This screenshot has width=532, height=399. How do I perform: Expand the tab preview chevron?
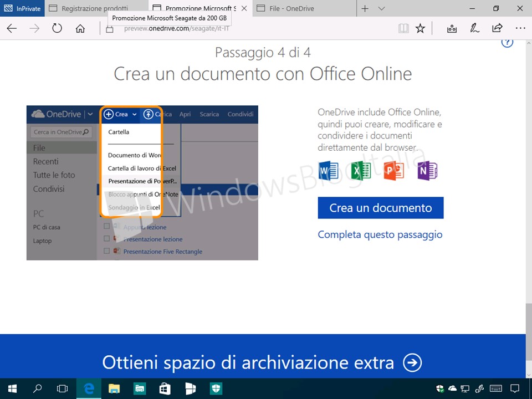[382, 8]
